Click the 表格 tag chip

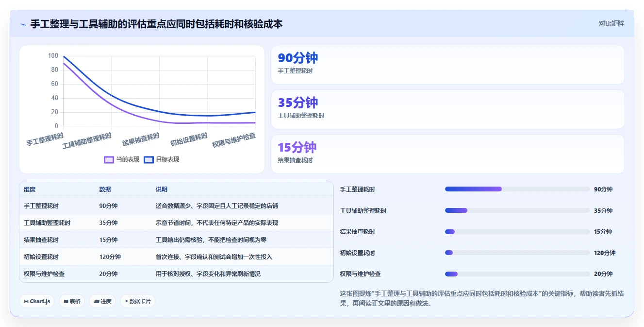pos(72,301)
